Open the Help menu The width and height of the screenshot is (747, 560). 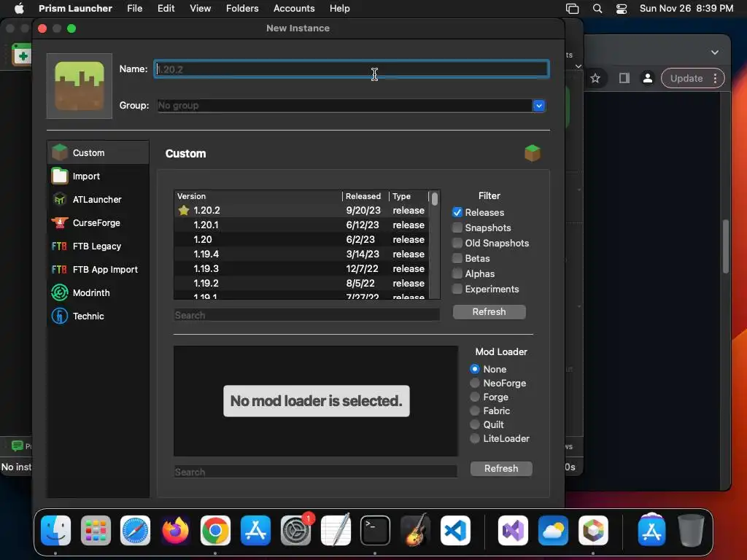340,8
